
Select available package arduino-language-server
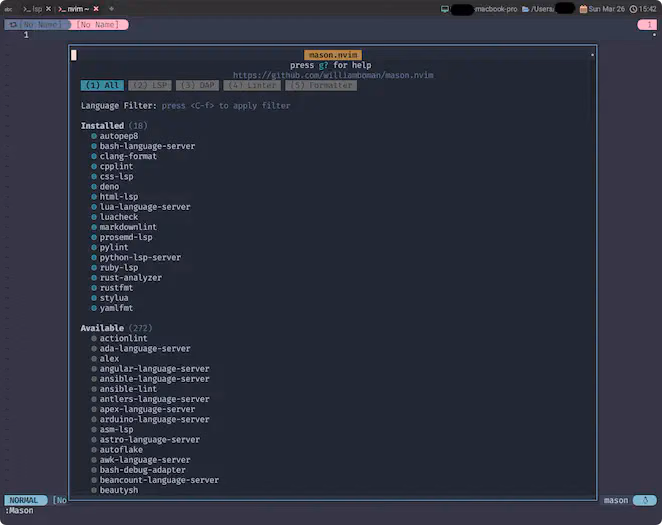pyautogui.click(x=154, y=419)
